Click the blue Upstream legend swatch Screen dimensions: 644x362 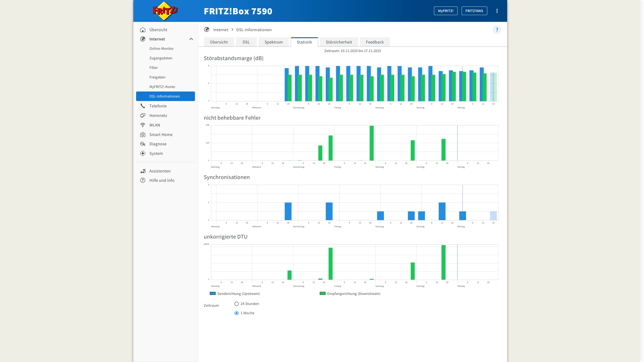point(213,293)
